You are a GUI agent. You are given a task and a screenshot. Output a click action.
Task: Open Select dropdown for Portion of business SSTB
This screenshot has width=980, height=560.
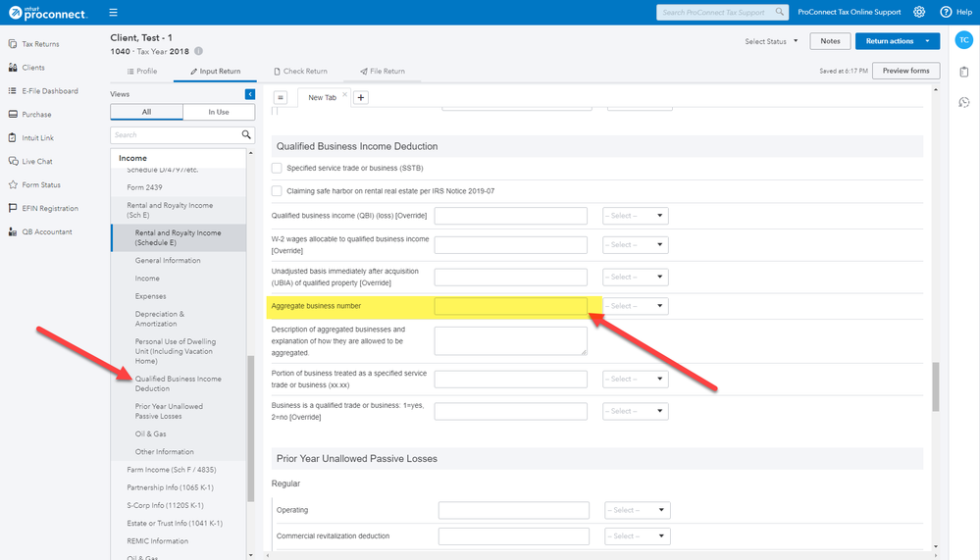click(x=636, y=379)
